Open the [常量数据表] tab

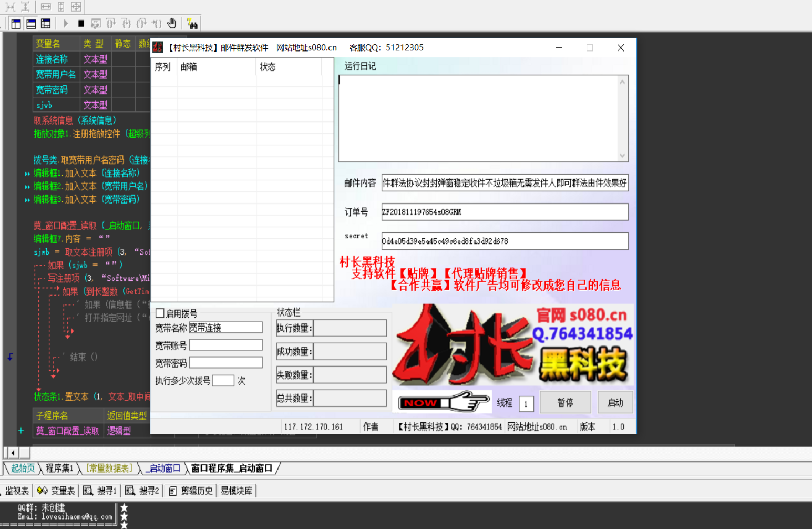point(109,468)
